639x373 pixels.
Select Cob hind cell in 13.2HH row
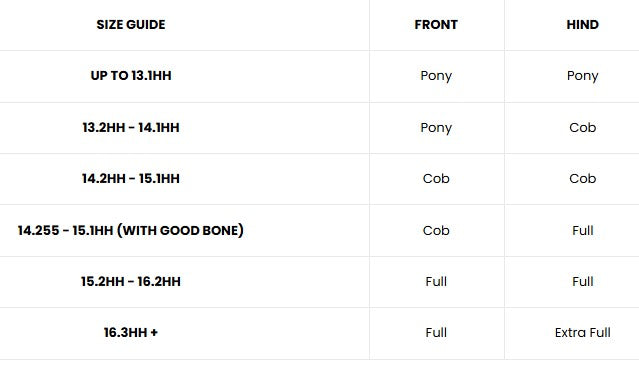pos(582,127)
